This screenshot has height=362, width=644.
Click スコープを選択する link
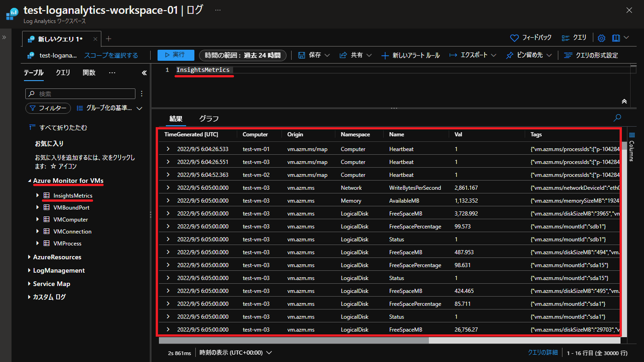tap(111, 55)
